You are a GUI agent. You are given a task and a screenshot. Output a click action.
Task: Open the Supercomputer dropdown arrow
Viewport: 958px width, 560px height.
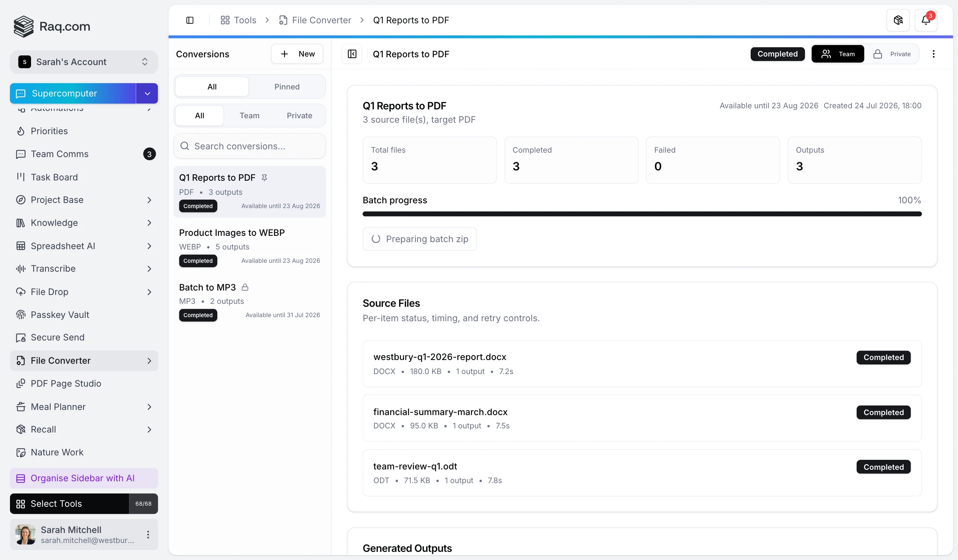(x=147, y=94)
